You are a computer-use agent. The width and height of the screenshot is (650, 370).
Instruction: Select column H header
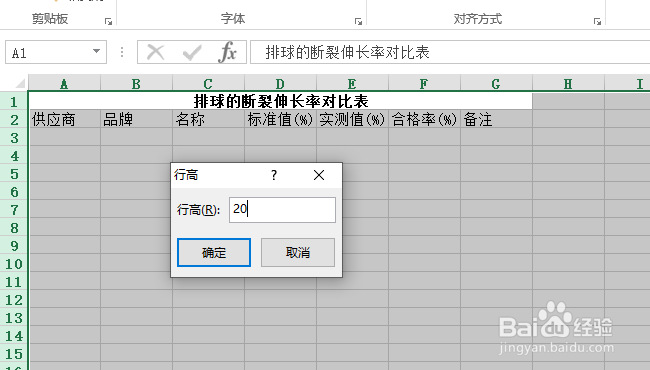point(569,84)
